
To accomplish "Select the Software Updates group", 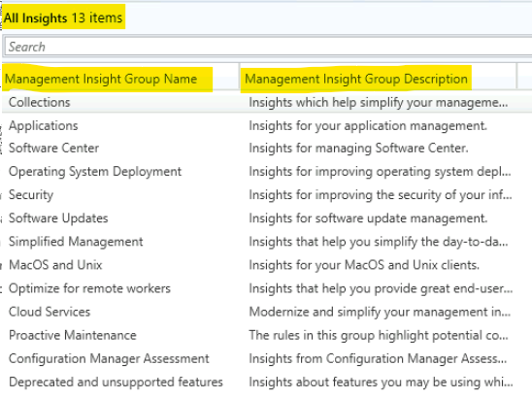I will pos(58,218).
